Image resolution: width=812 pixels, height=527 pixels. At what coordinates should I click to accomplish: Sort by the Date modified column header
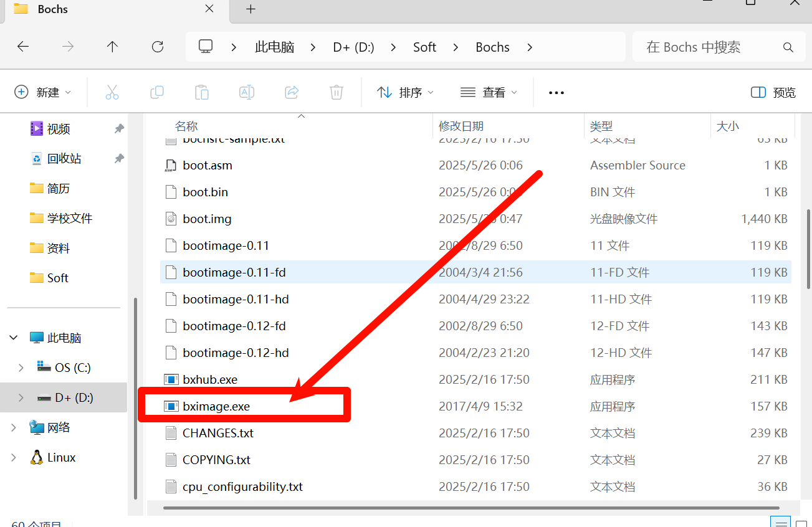coord(461,126)
